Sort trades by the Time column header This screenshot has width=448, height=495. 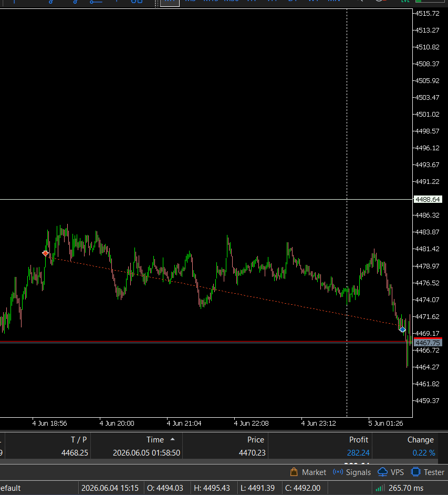point(155,440)
